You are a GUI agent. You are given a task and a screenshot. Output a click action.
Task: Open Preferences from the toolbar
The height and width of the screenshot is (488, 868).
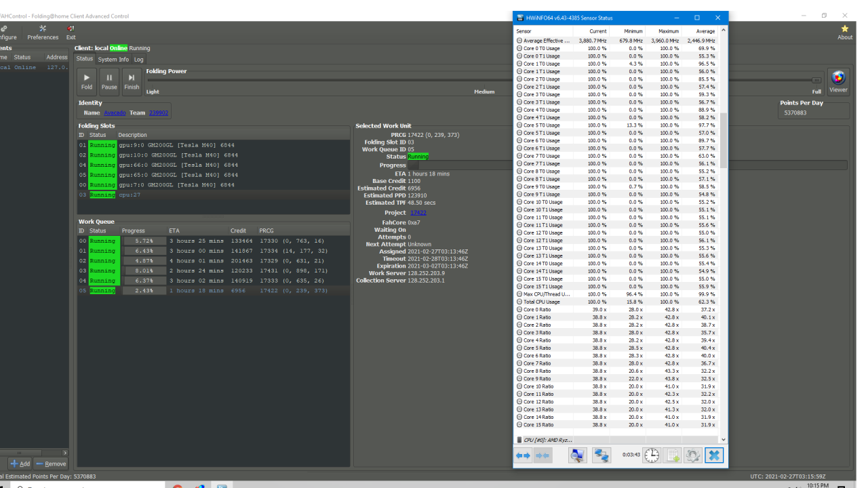pyautogui.click(x=43, y=32)
